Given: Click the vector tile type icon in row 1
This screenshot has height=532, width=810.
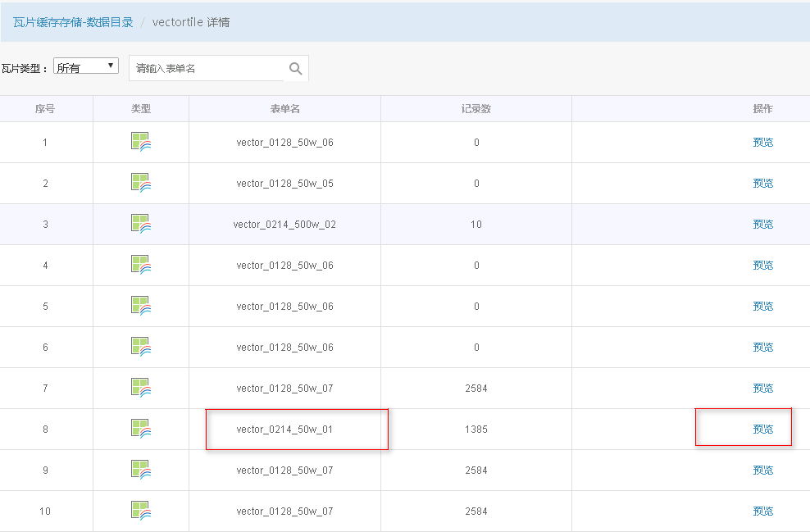Looking at the screenshot, I should (140, 142).
